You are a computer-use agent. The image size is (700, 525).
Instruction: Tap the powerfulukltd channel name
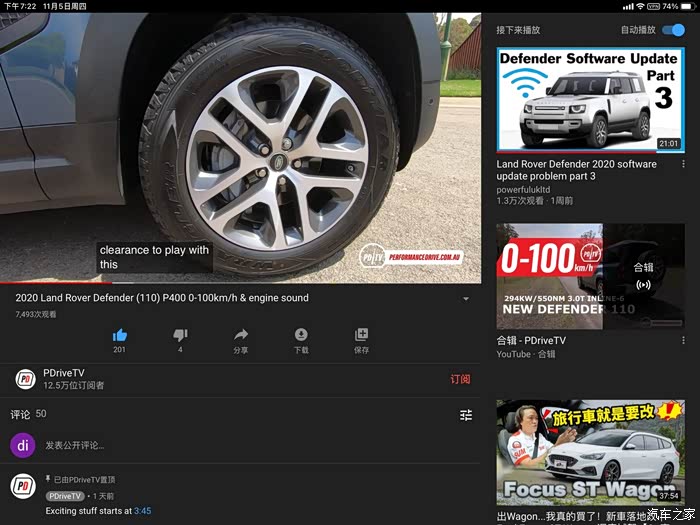click(x=523, y=189)
